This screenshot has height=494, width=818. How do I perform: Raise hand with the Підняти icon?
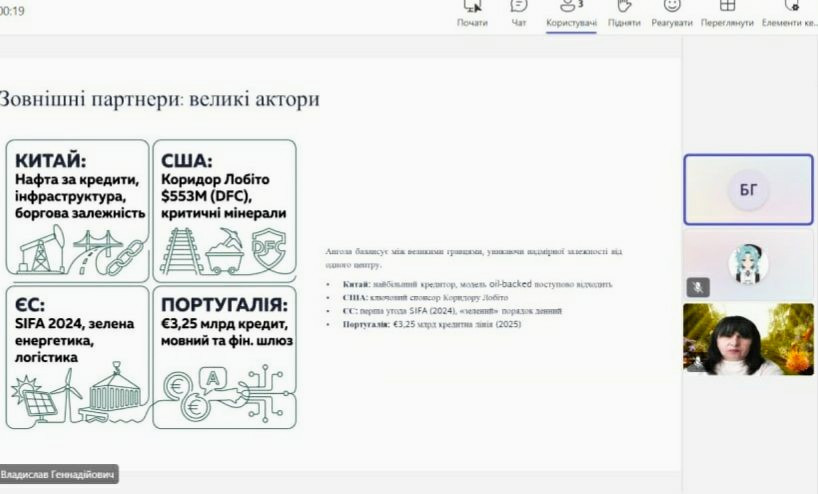point(624,11)
